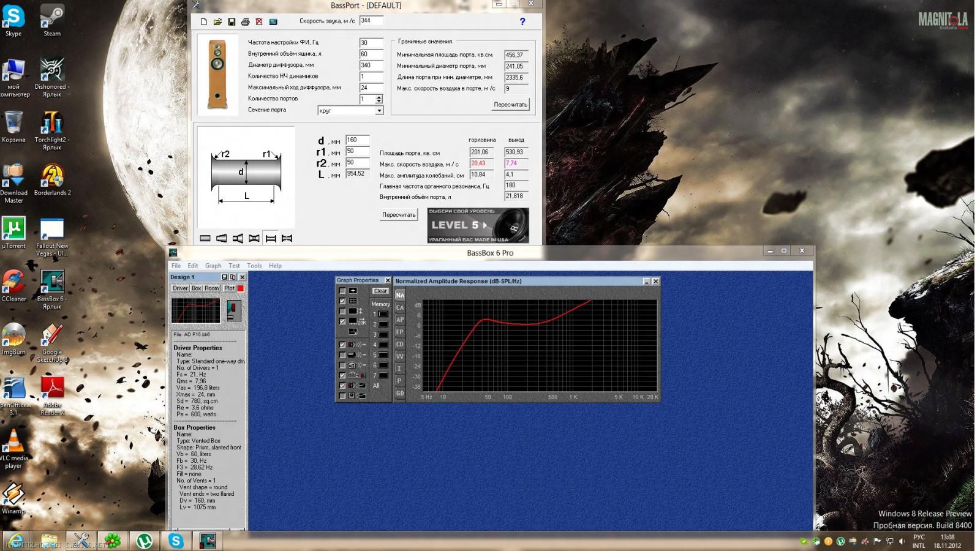Enable the cylinder source output checkbox
980x551 pixels.
pyautogui.click(x=342, y=354)
